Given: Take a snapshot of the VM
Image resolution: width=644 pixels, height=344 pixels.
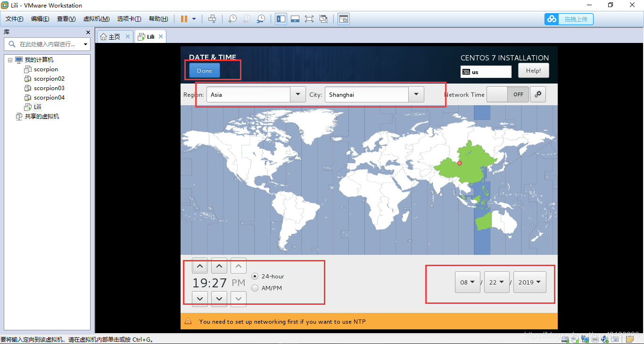Looking at the screenshot, I should 232,19.
